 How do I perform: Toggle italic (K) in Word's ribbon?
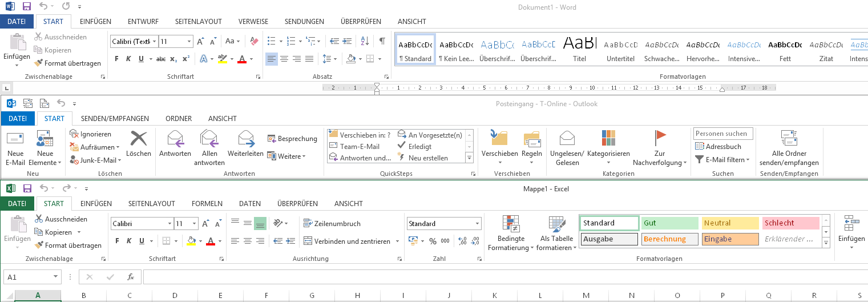[128, 59]
